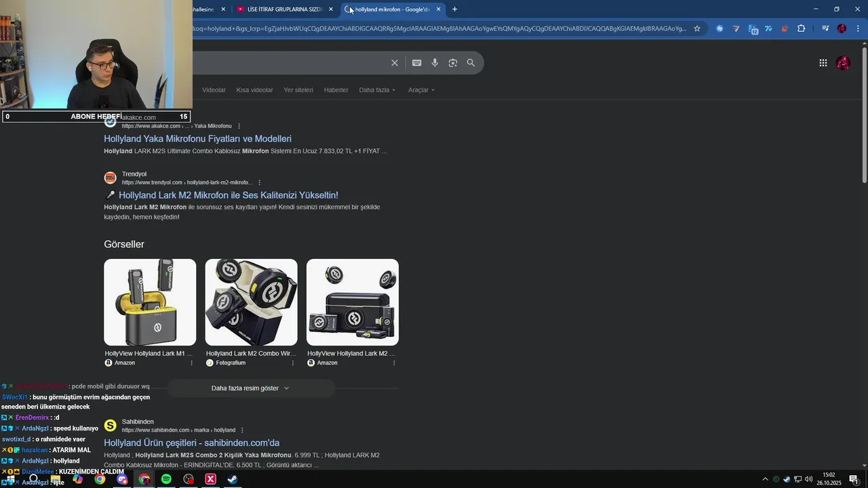Open Lark M2 Combo product thumbnail

(x=251, y=302)
